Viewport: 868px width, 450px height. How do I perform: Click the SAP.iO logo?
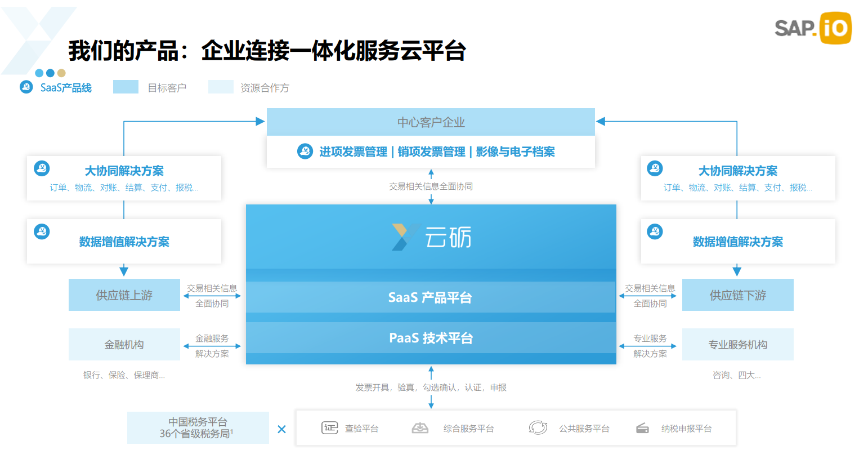tap(813, 28)
